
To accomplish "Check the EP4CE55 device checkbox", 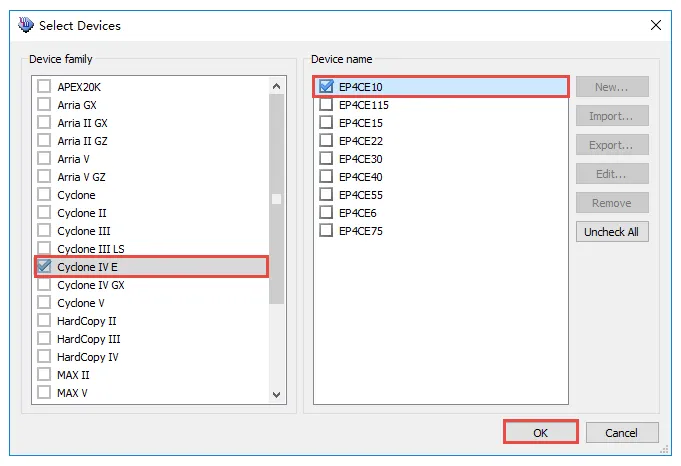I will (x=326, y=195).
